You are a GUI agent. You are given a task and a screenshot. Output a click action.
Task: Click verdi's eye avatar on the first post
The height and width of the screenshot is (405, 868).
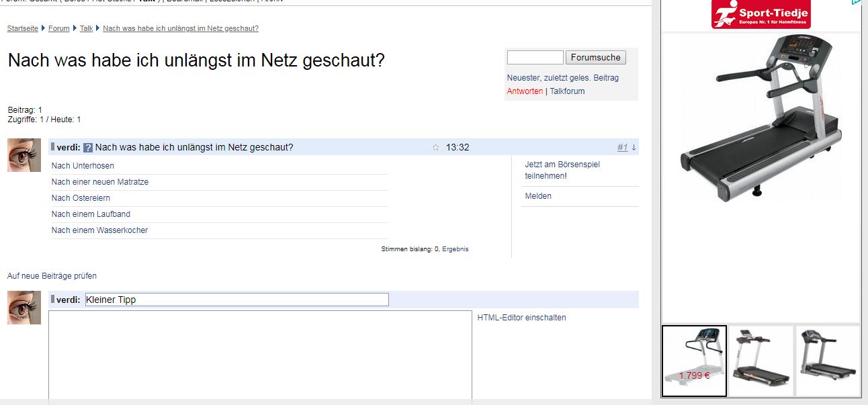(x=24, y=155)
